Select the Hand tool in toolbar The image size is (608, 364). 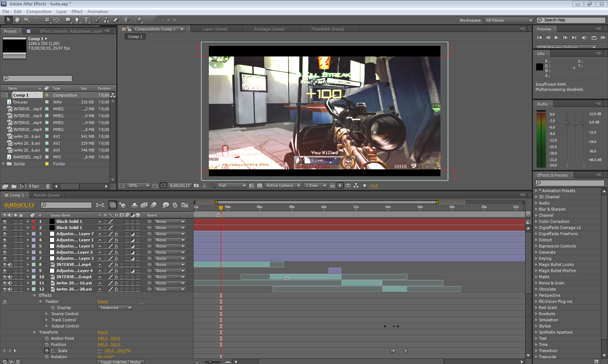[17, 20]
